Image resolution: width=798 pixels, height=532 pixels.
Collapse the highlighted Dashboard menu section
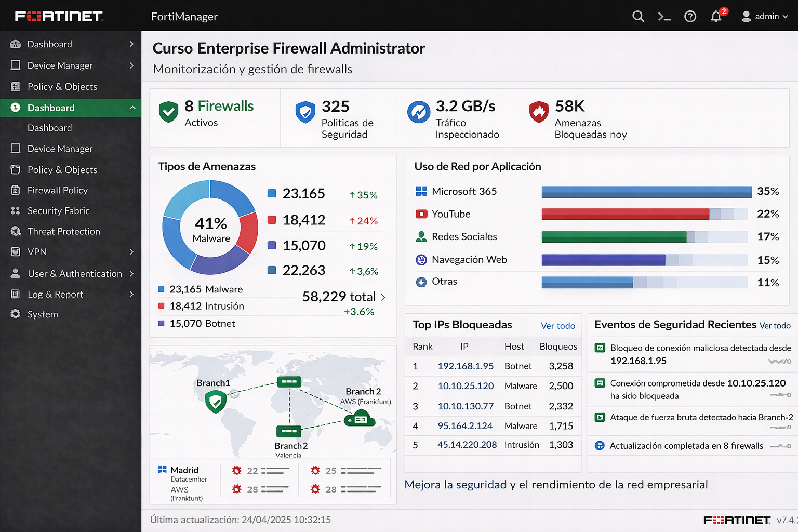(x=132, y=108)
